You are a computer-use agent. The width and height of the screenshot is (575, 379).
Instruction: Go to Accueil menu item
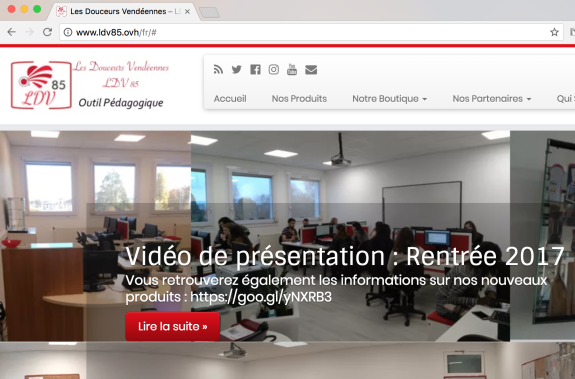tap(230, 99)
